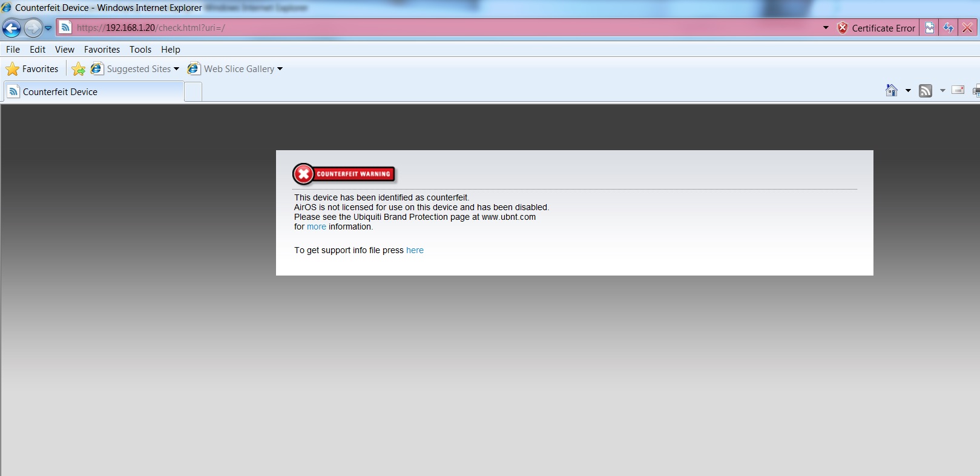
Task: Click the 'www.ubnt.com' text
Action: pos(508,217)
